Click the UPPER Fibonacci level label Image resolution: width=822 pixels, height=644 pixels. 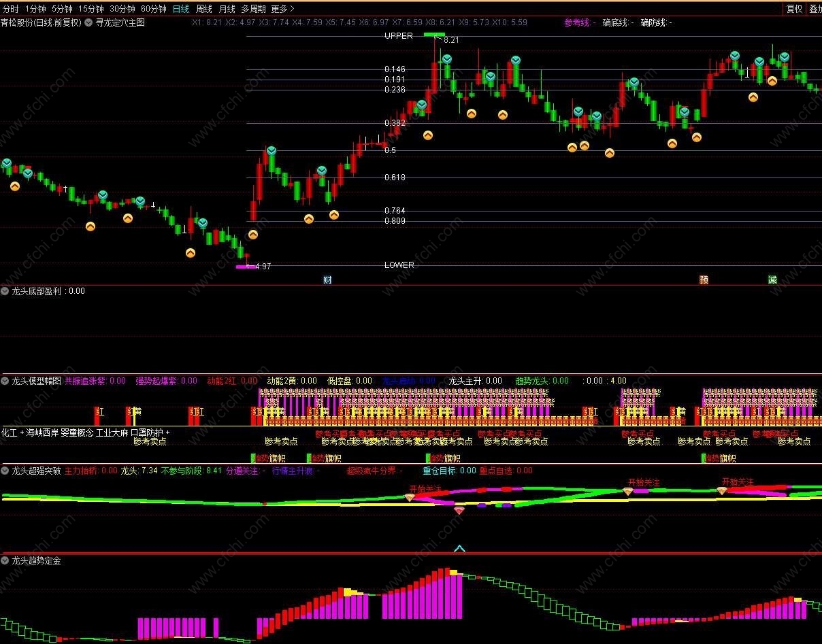(x=399, y=36)
